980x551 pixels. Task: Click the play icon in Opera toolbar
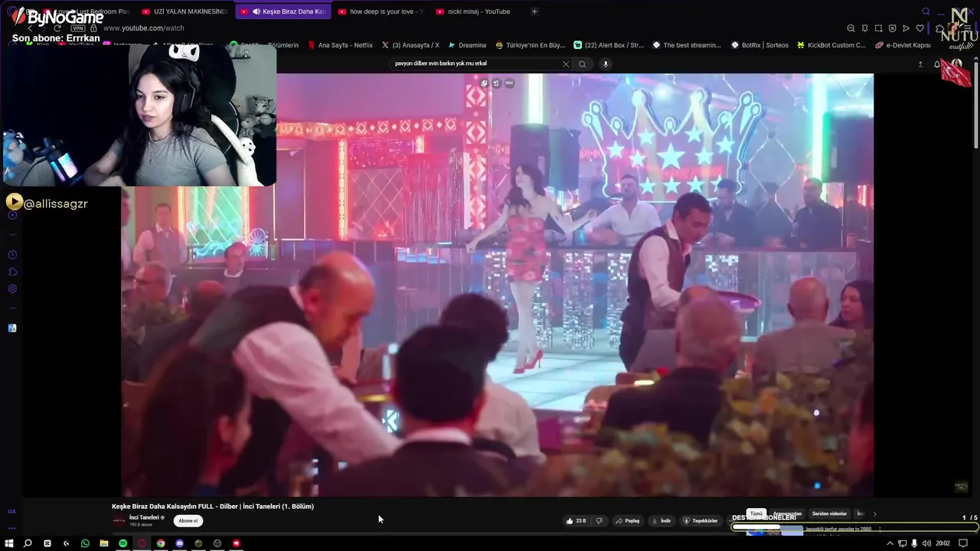pos(906,28)
